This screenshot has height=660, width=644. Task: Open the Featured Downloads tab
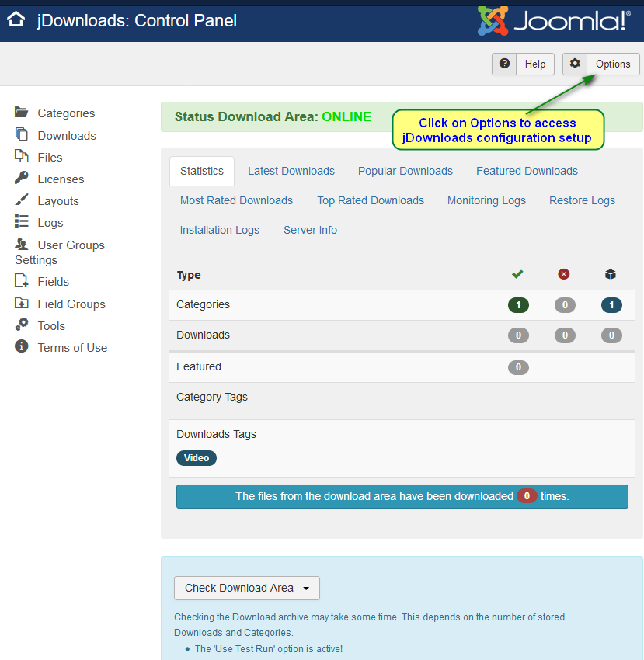(x=527, y=171)
